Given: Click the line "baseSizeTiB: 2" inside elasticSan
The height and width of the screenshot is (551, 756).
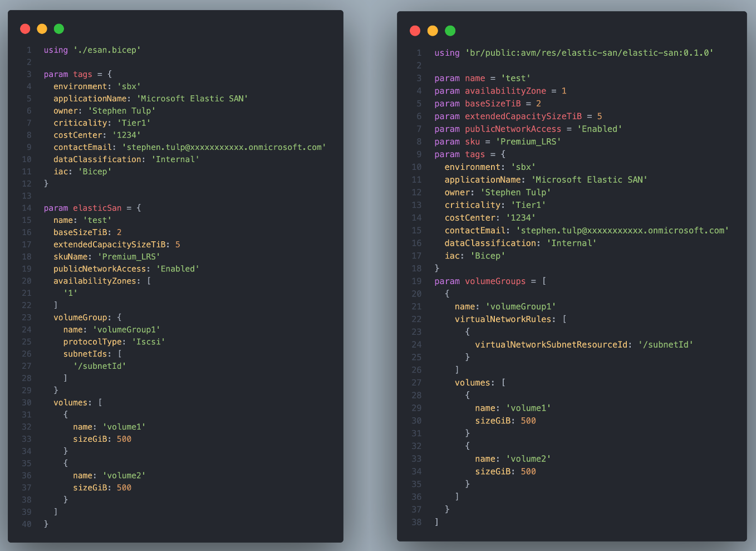Looking at the screenshot, I should 87,232.
